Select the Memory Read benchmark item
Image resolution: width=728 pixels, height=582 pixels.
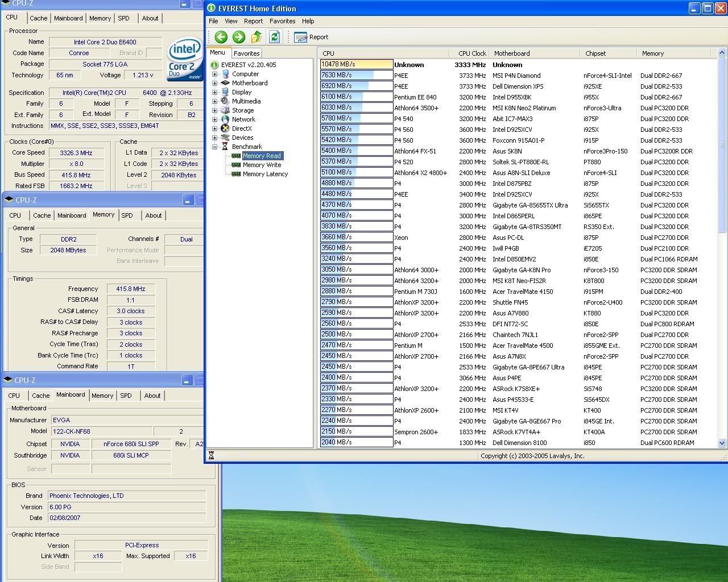[x=262, y=156]
